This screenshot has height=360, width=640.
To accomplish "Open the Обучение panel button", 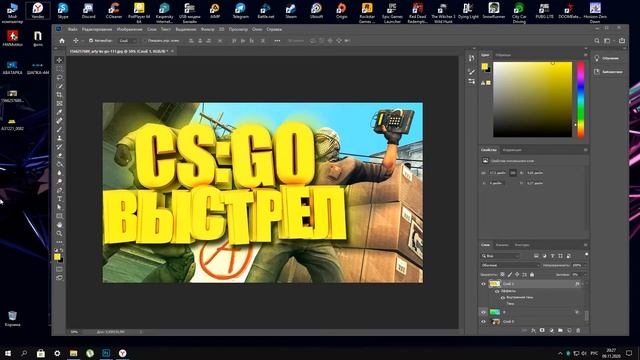I will (608, 58).
